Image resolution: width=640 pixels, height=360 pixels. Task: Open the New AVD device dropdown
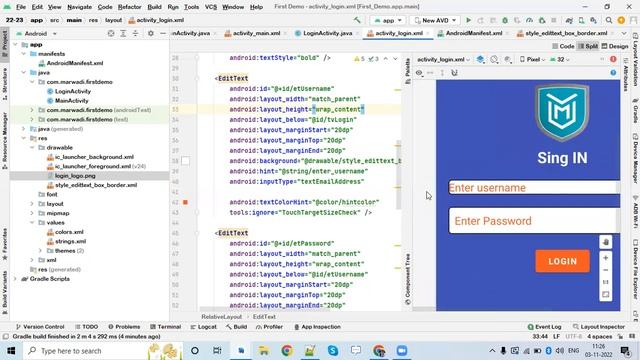tap(435, 20)
